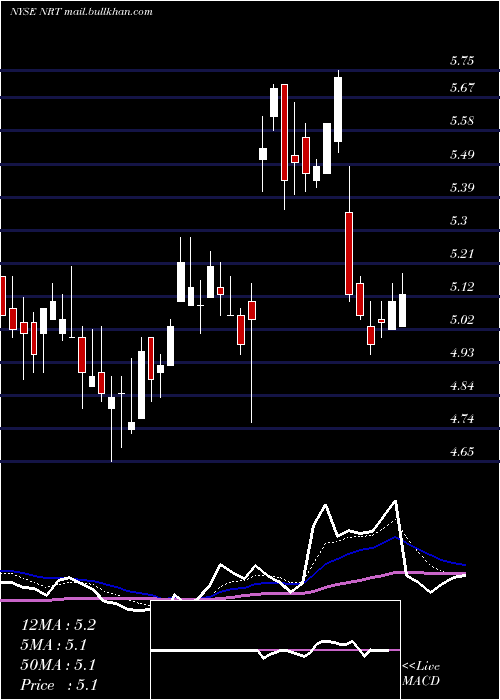Click the 4.84 price axis label
500x700 pixels.
click(462, 386)
